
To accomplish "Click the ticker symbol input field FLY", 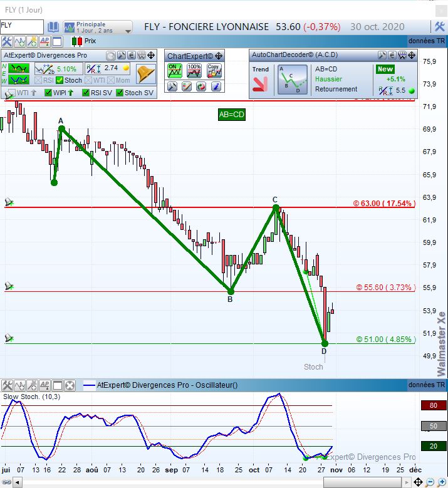I will click(x=22, y=26).
